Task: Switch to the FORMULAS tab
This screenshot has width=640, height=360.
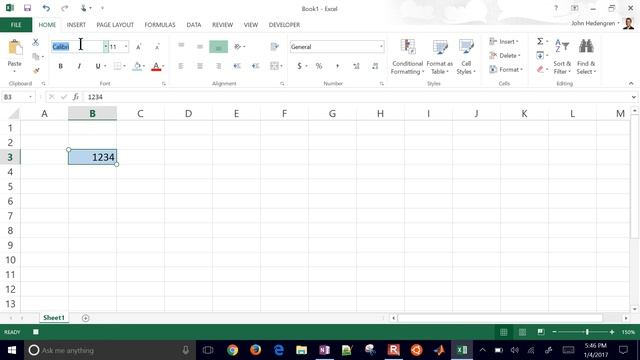Action: pyautogui.click(x=160, y=25)
